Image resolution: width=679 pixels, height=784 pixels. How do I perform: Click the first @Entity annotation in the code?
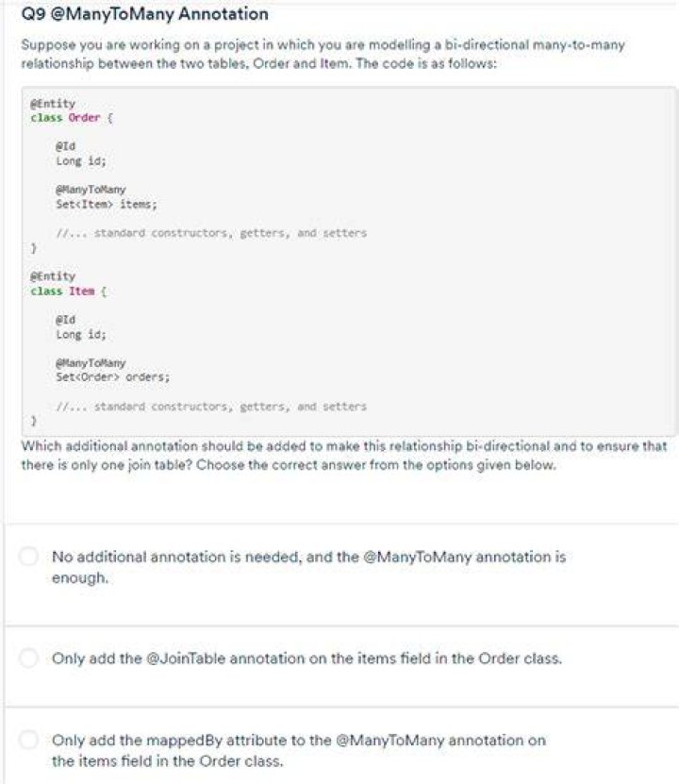[x=53, y=104]
